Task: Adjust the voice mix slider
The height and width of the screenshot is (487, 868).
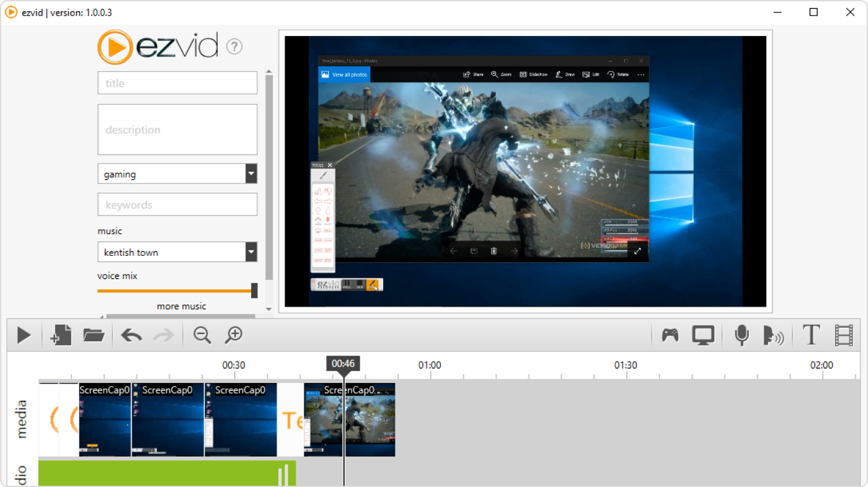Action: (x=254, y=290)
